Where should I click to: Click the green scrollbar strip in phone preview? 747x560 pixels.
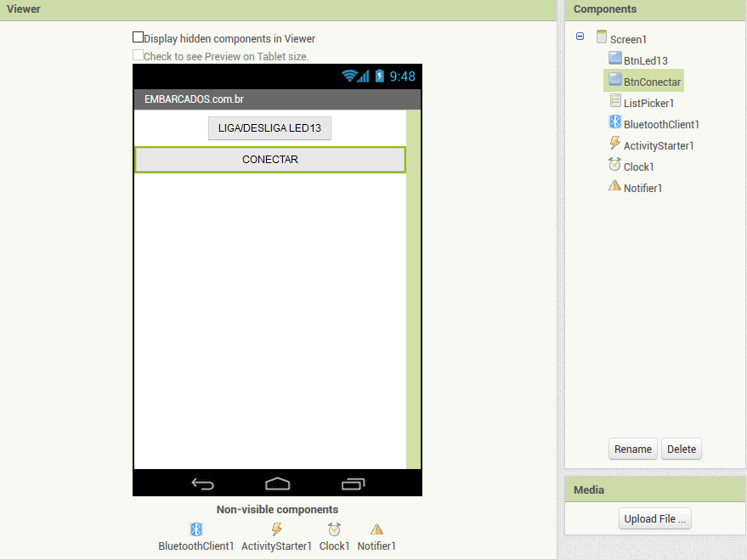point(413,289)
